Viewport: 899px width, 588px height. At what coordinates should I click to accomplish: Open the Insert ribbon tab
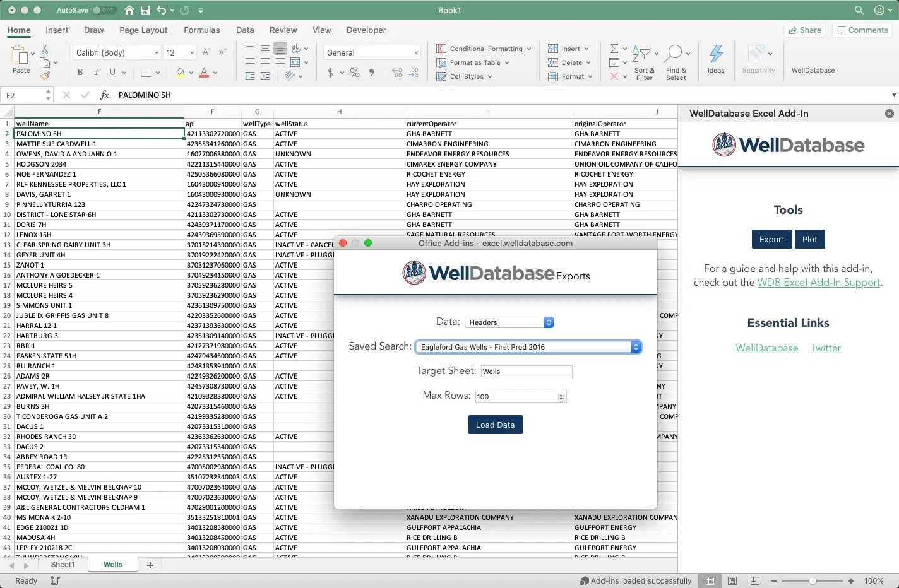coord(57,30)
